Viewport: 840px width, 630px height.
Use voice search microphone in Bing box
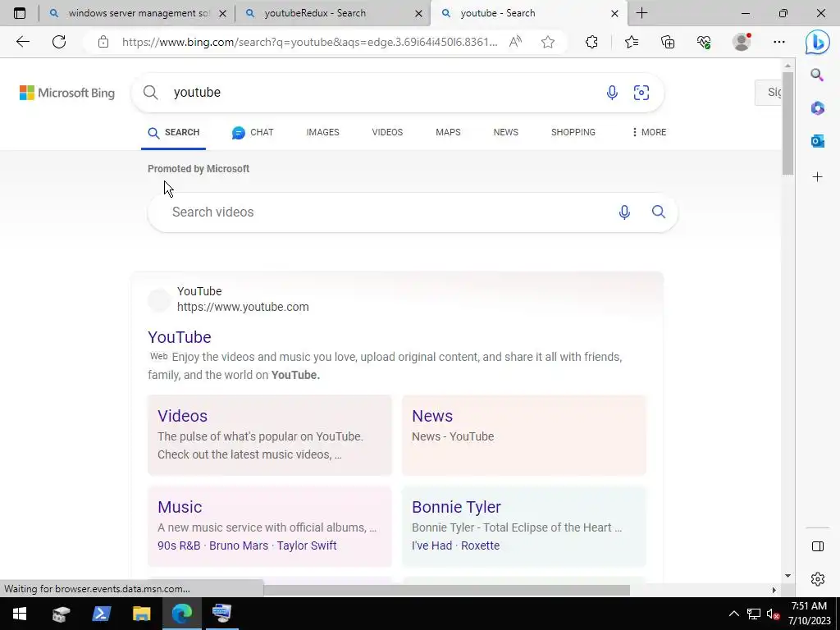click(612, 93)
